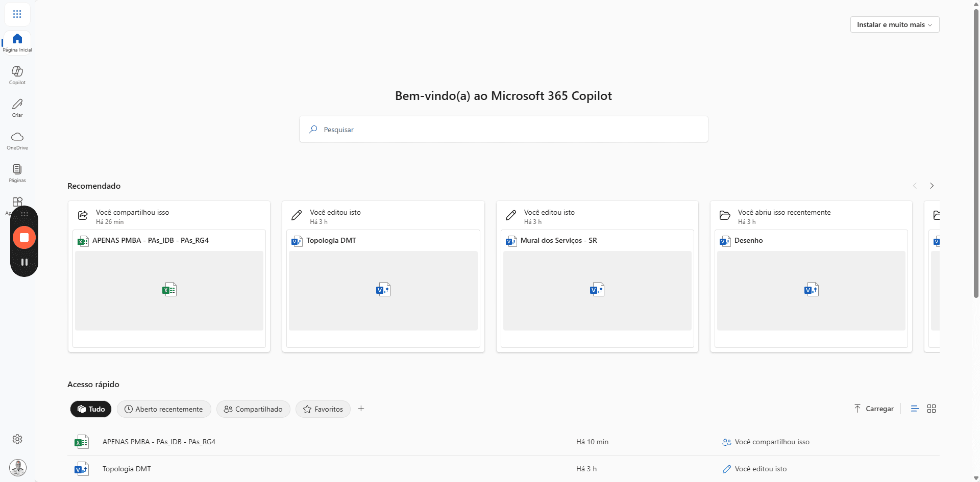Click scrollbar down arrow

[976, 478]
